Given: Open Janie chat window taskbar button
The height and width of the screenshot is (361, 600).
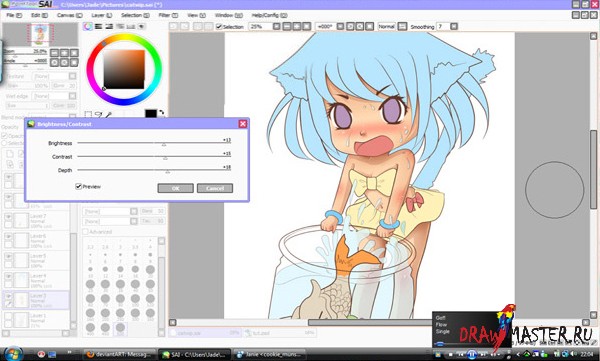Looking at the screenshot, I should (x=270, y=354).
